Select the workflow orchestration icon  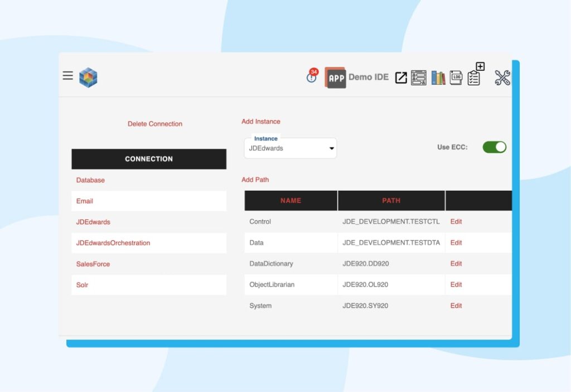click(419, 78)
